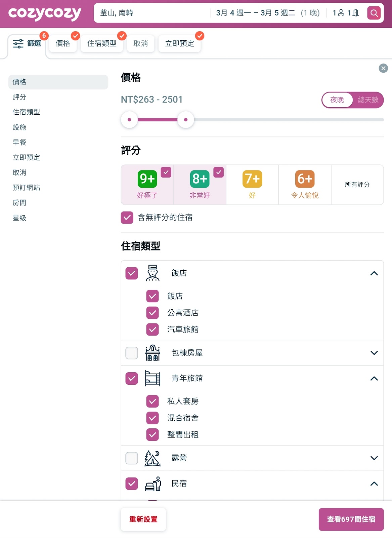Screen dimensions: 392x538
Task: Click the guesthouse bed icon
Action: 153,484
